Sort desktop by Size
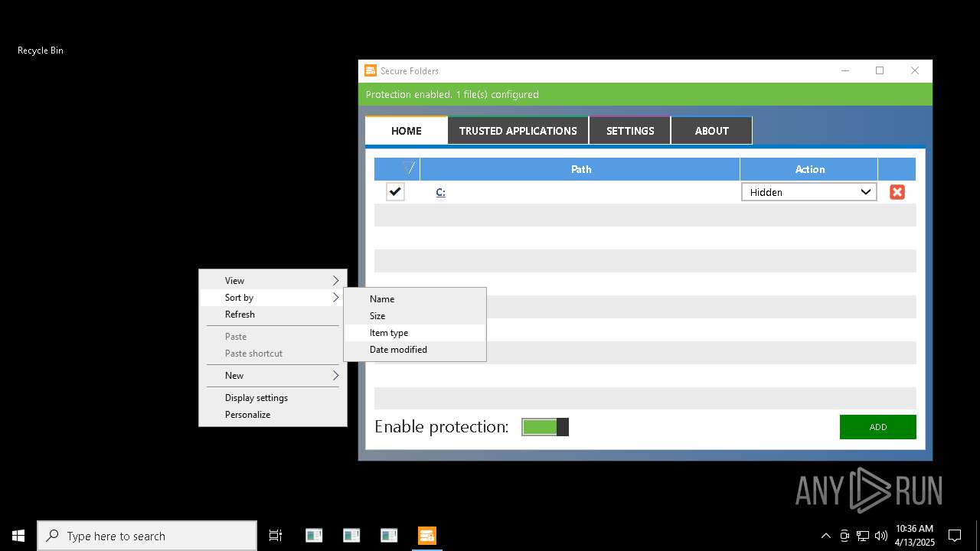Viewport: 980px width, 551px height. coord(415,316)
